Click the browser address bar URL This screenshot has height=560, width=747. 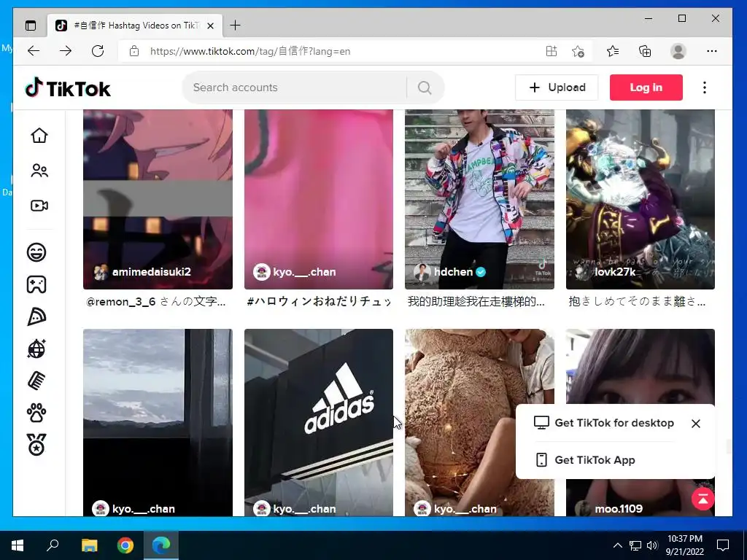point(250,51)
